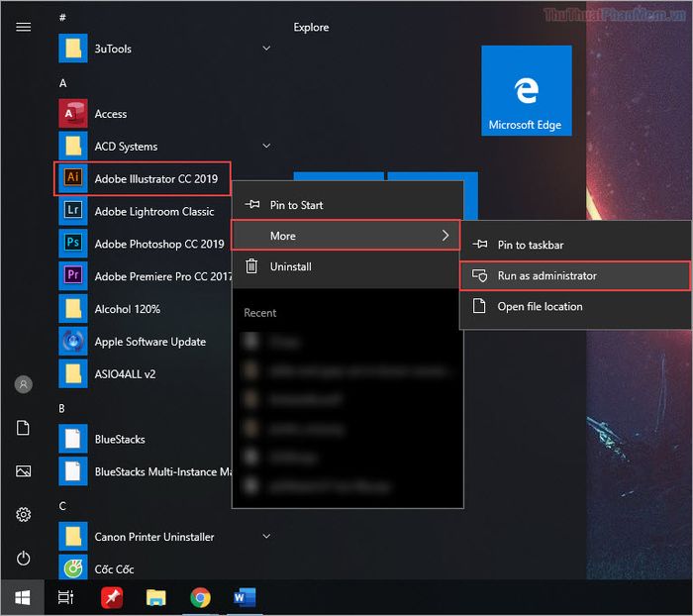Open Pictures icon in Start sidebar
Screen dimensions: 693x616
coord(24,471)
